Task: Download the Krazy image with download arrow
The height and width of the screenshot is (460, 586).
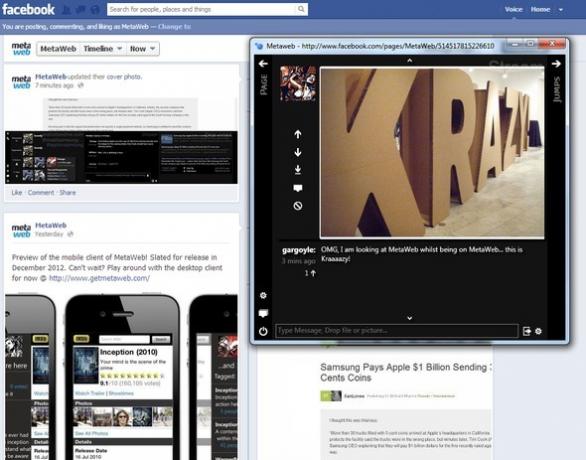Action: pos(297,170)
